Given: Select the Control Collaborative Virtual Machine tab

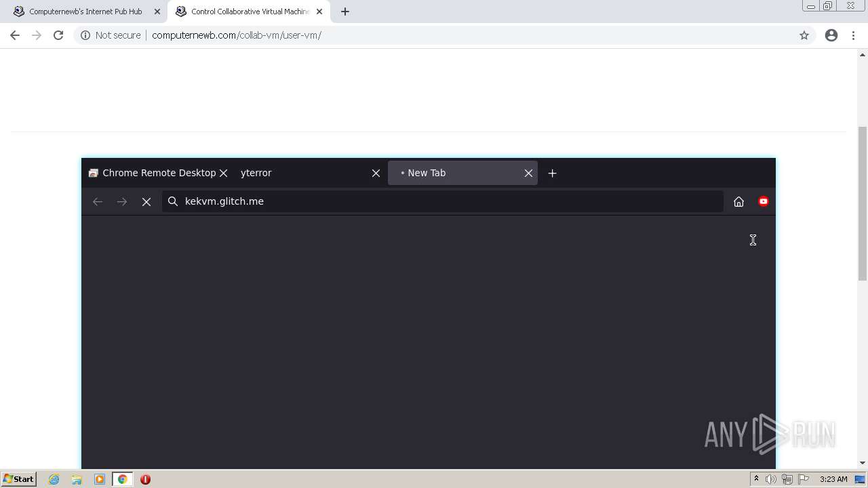Looking at the screenshot, I should click(250, 12).
